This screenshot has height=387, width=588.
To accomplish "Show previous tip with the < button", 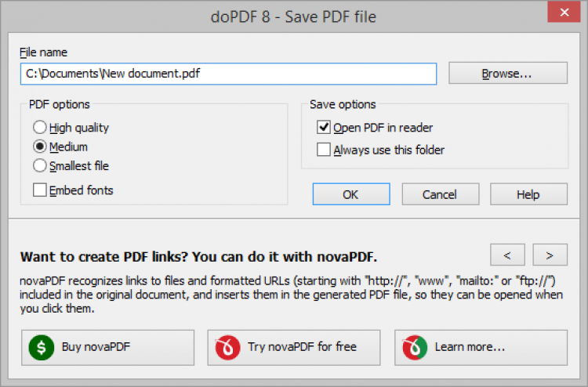I will (507, 255).
